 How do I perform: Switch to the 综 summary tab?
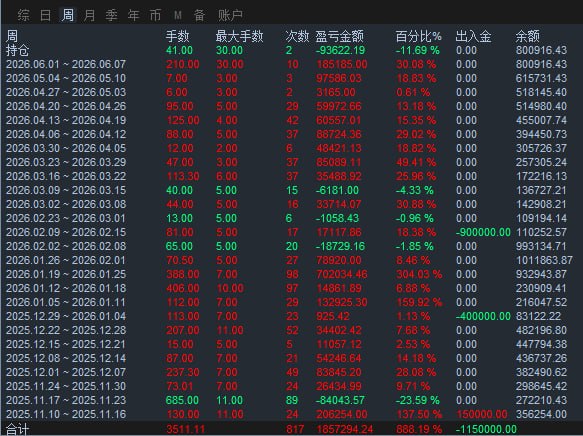click(x=23, y=15)
